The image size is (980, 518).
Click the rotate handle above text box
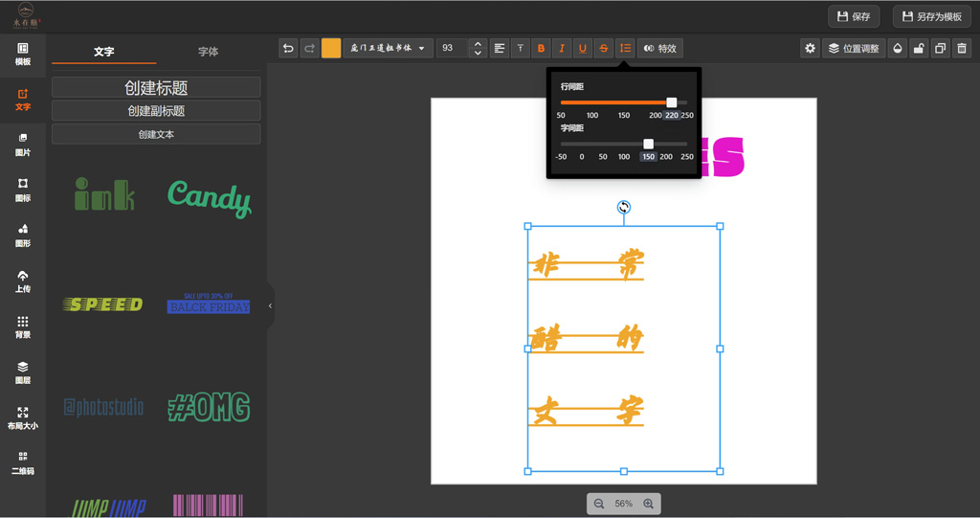click(x=624, y=207)
